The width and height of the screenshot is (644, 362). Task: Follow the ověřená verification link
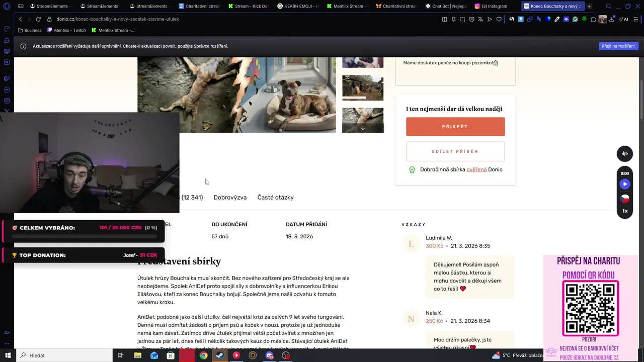click(476, 169)
